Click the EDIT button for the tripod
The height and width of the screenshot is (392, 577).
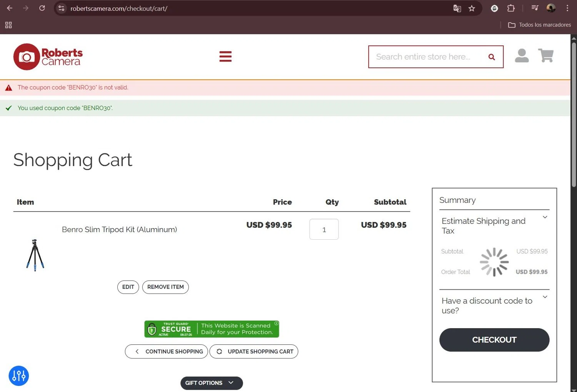128,287
